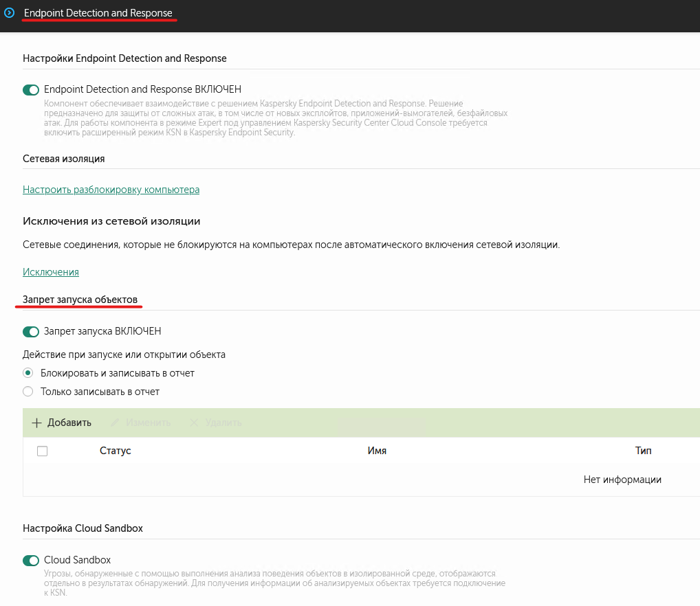700x606 pixels.
Task: Click the Сетевая изоляция heading
Action: (x=64, y=159)
